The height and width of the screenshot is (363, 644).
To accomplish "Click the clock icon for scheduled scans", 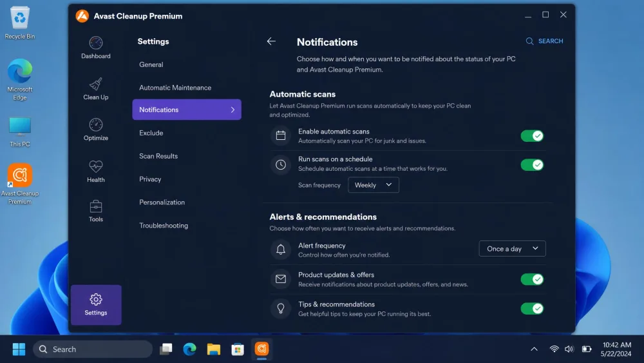I will point(281,165).
